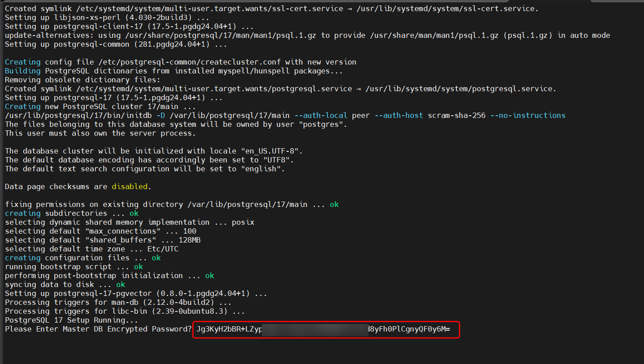Viewport: 644px width, 364px height.
Task: Click the 'Processing triggers for libc-bin' line
Action: coord(125,311)
